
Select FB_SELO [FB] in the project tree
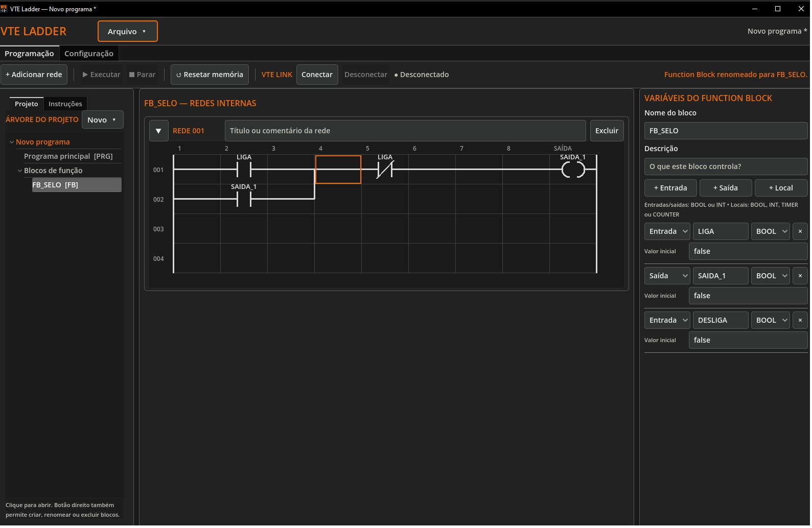click(77, 185)
